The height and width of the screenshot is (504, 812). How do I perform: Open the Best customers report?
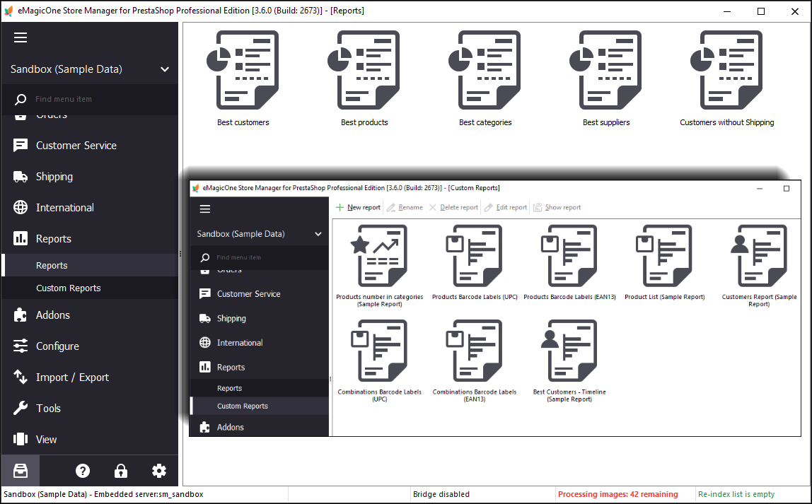click(243, 78)
